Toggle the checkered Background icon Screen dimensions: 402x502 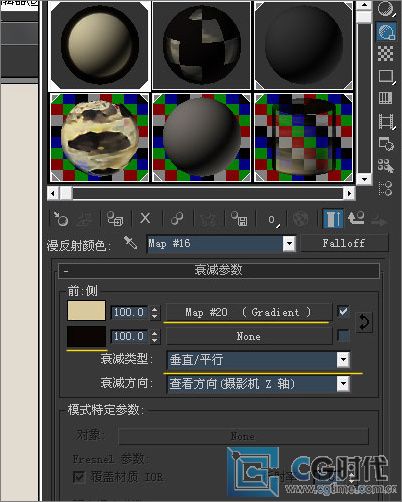[385, 53]
